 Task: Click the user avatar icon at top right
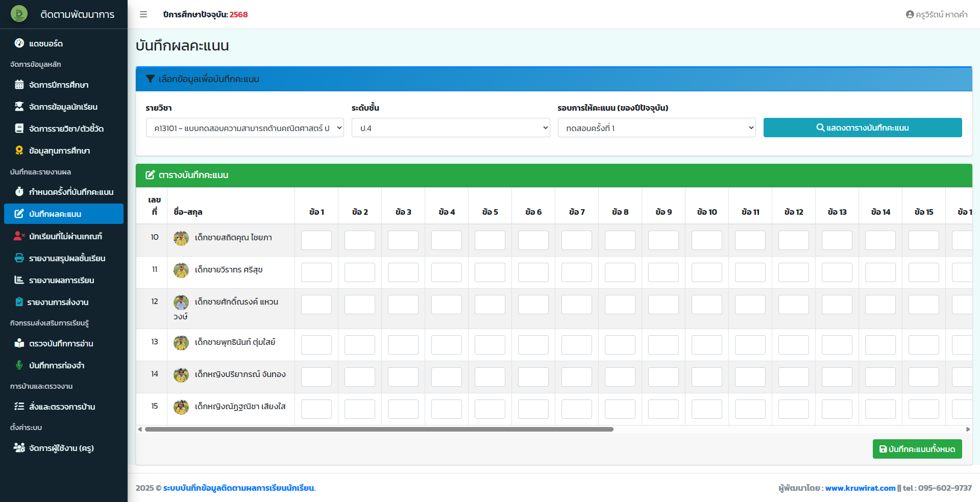tap(910, 14)
